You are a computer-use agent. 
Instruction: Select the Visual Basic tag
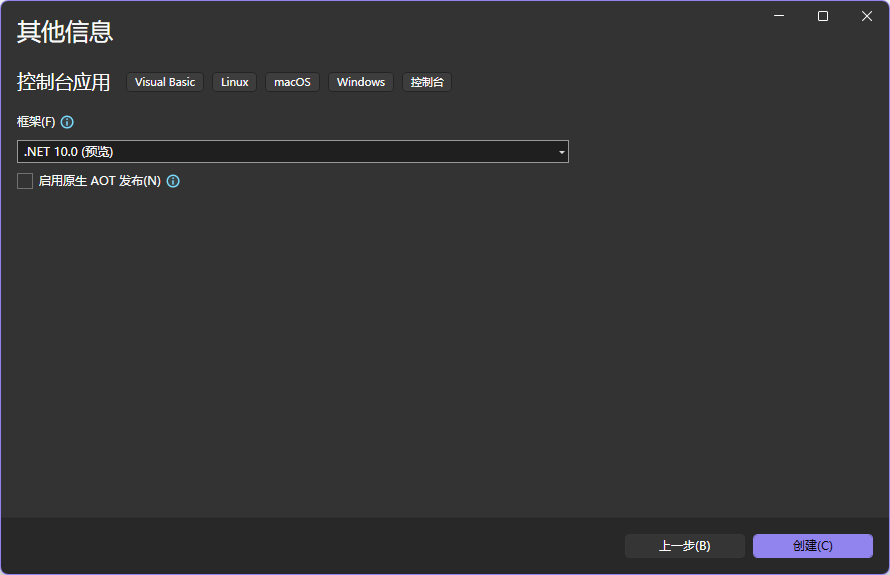(x=165, y=82)
